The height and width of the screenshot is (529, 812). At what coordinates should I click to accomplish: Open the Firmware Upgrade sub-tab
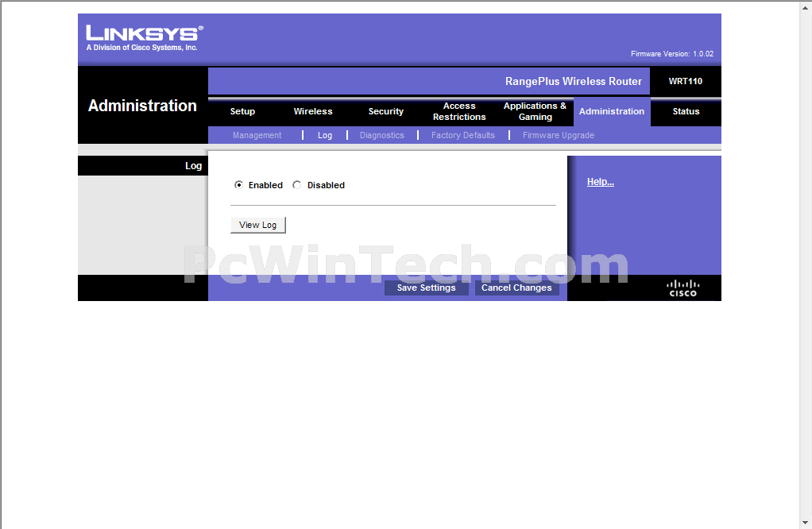559,135
